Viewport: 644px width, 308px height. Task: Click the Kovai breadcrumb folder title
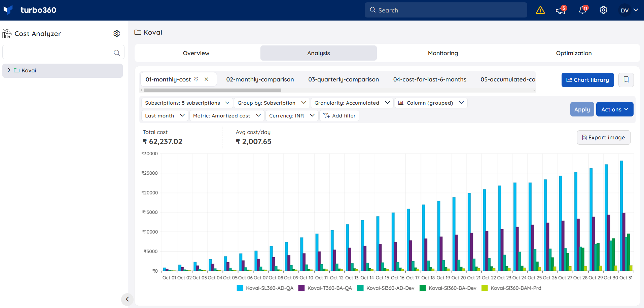[148, 32]
